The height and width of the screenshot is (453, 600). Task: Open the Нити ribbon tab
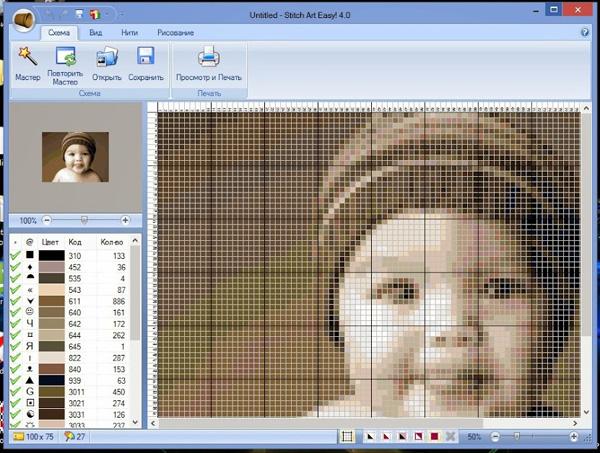coord(127,32)
